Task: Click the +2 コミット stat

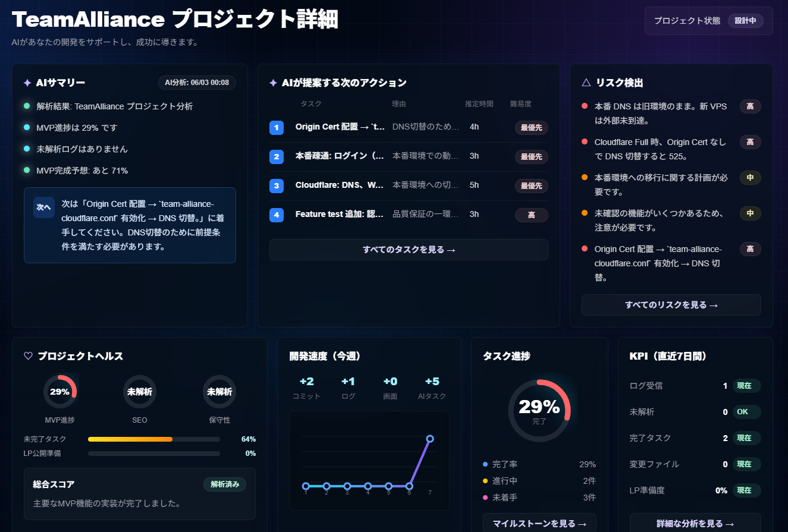Action: [307, 388]
